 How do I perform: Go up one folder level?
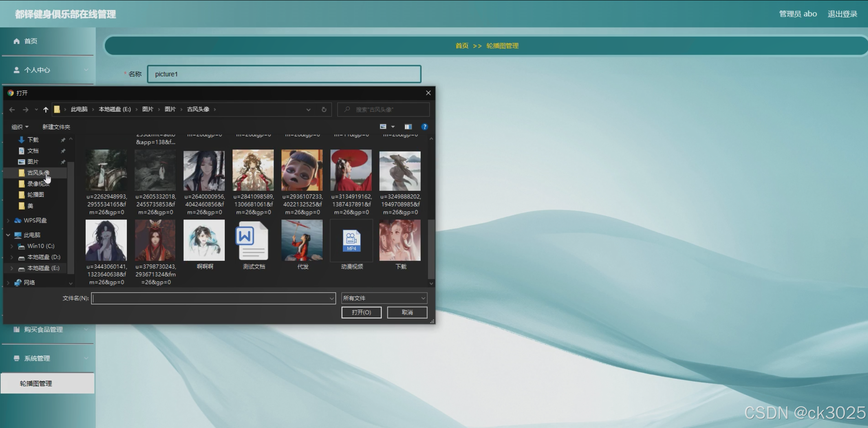tap(46, 110)
